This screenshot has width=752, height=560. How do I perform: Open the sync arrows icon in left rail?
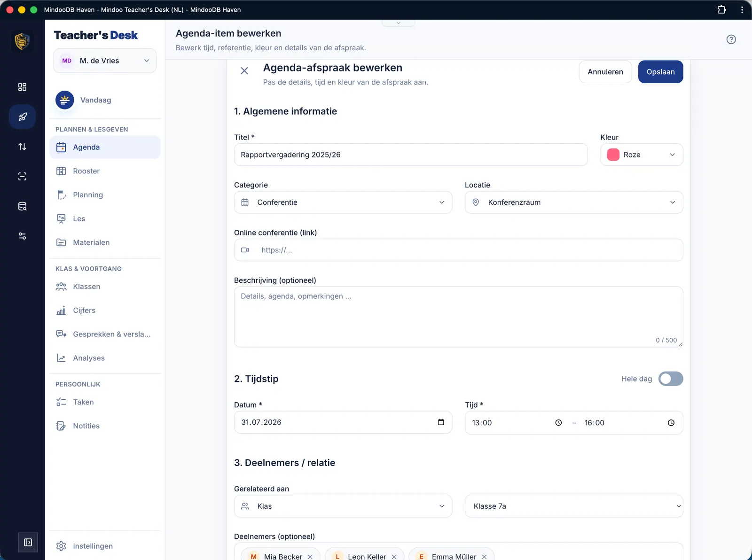(x=22, y=147)
